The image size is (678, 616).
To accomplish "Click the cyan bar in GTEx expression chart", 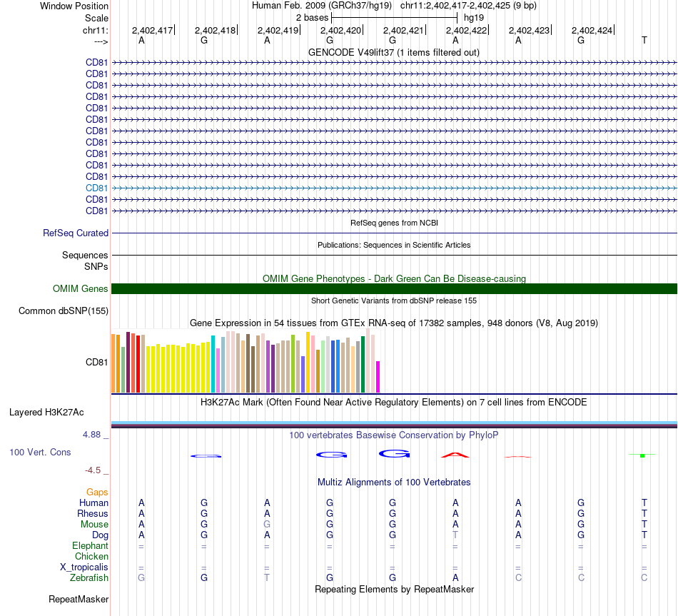I will click(213, 364).
